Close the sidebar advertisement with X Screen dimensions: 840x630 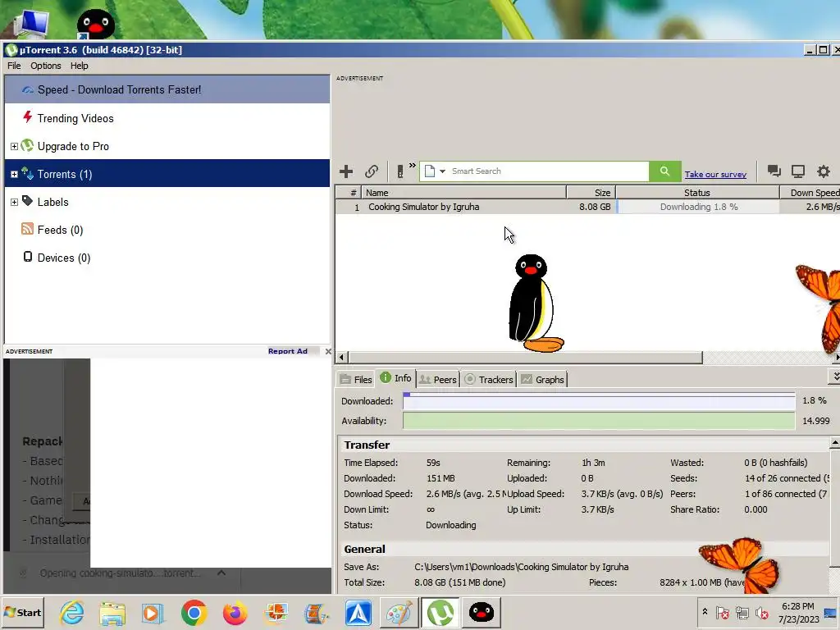(x=328, y=351)
